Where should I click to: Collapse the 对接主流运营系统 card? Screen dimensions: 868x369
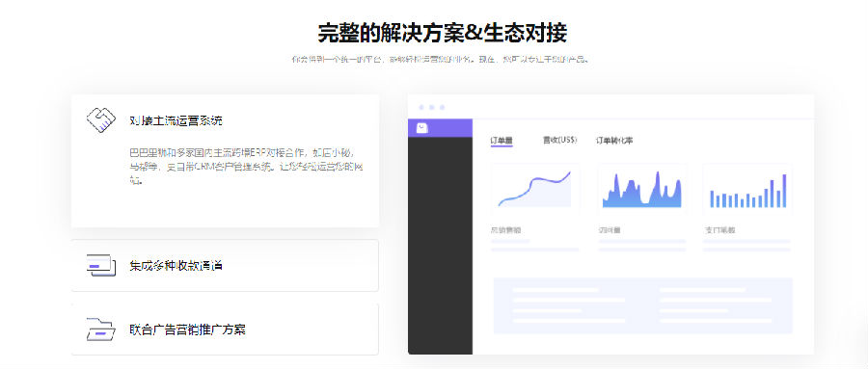coord(225,161)
